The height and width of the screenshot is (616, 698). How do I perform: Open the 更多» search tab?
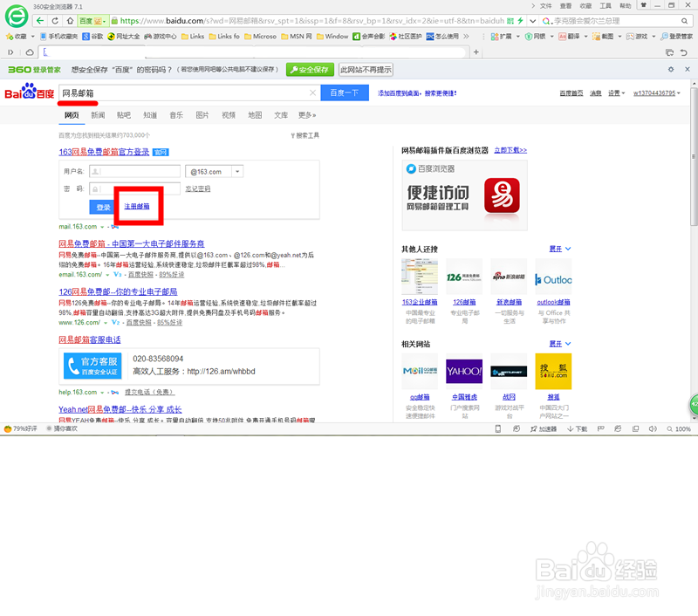307,115
